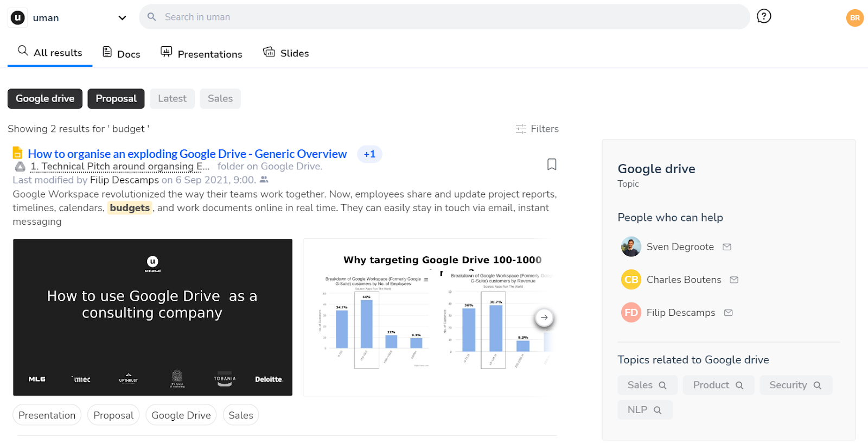The image size is (868, 443).
Task: Click the Google Drive tag below thumbnails
Action: click(181, 415)
